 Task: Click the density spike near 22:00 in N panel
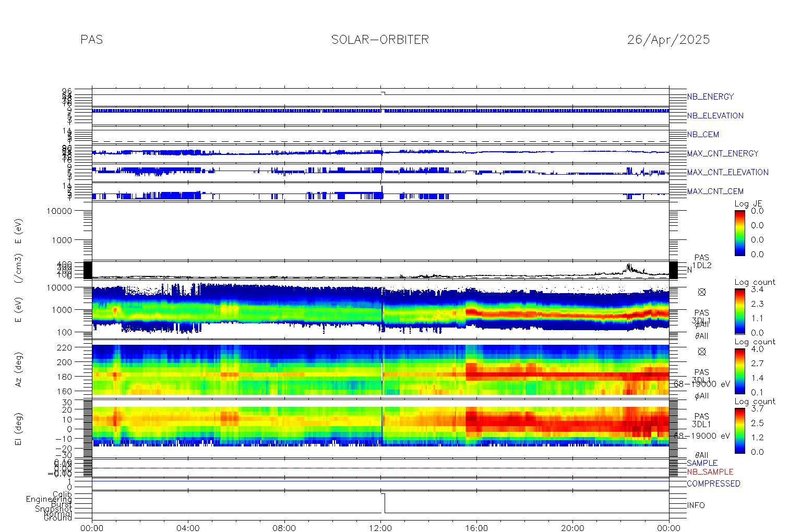[629, 268]
